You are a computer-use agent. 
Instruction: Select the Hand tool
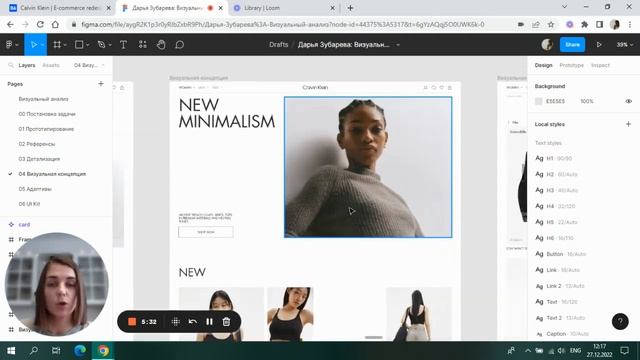pos(161,44)
